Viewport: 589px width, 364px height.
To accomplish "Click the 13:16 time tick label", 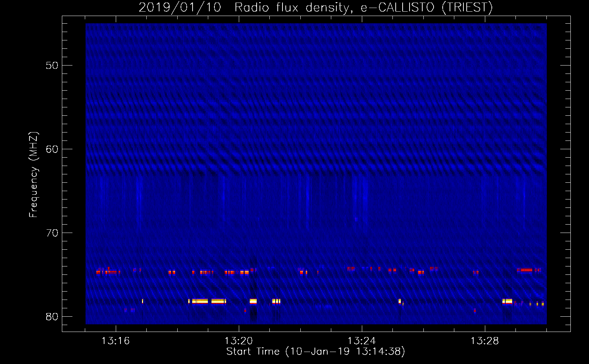I will click(x=115, y=341).
